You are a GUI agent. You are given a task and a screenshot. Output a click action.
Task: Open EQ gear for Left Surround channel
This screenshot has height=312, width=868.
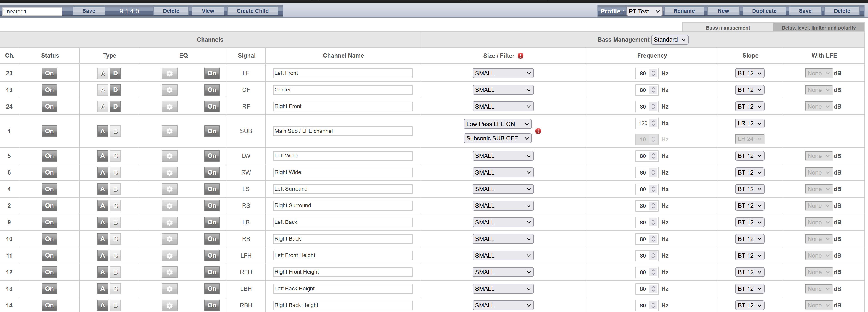[x=169, y=189]
